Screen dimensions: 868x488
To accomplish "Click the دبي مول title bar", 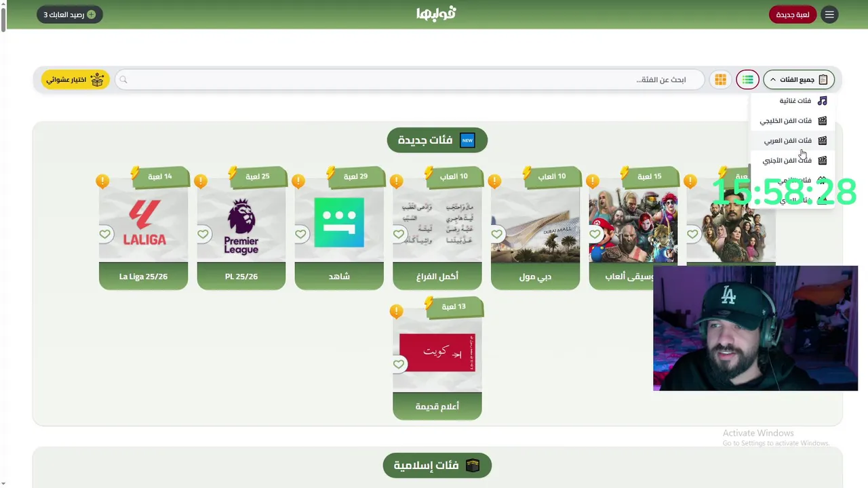I will (x=535, y=277).
